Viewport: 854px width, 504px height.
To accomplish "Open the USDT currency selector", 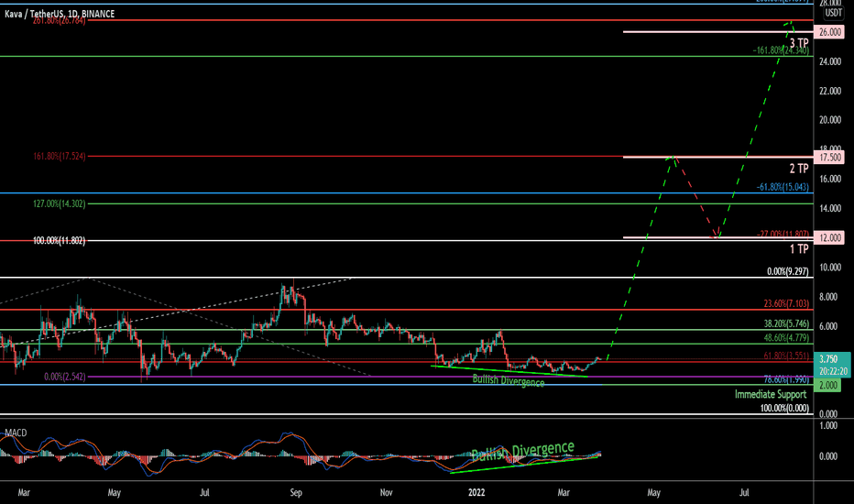I will pyautogui.click(x=833, y=13).
